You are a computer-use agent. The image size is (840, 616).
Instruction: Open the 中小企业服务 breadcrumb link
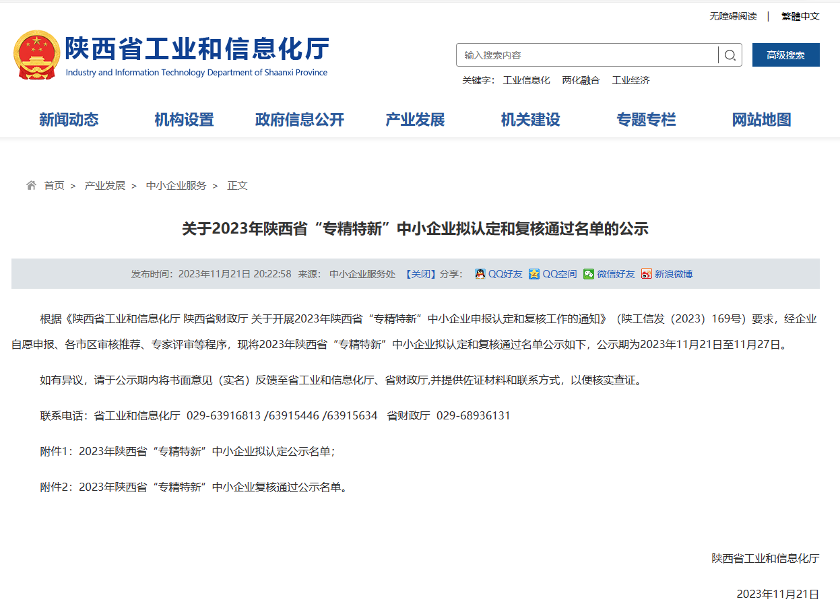point(176,185)
